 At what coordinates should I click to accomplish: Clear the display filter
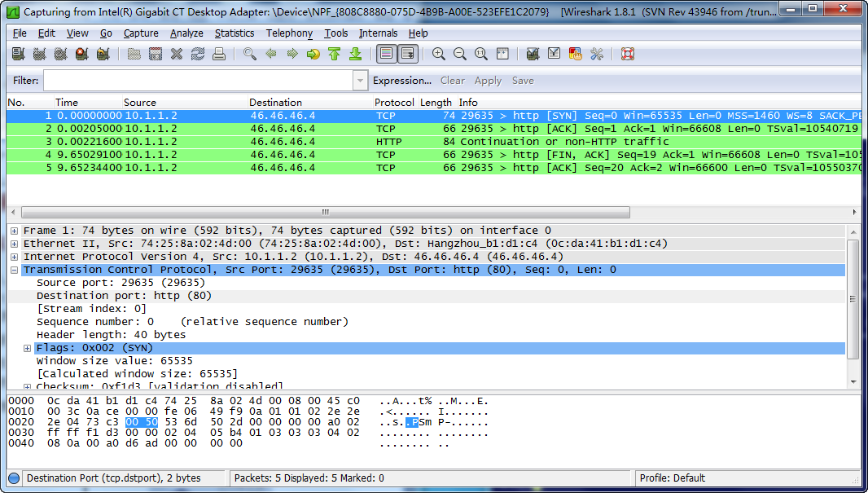point(452,81)
